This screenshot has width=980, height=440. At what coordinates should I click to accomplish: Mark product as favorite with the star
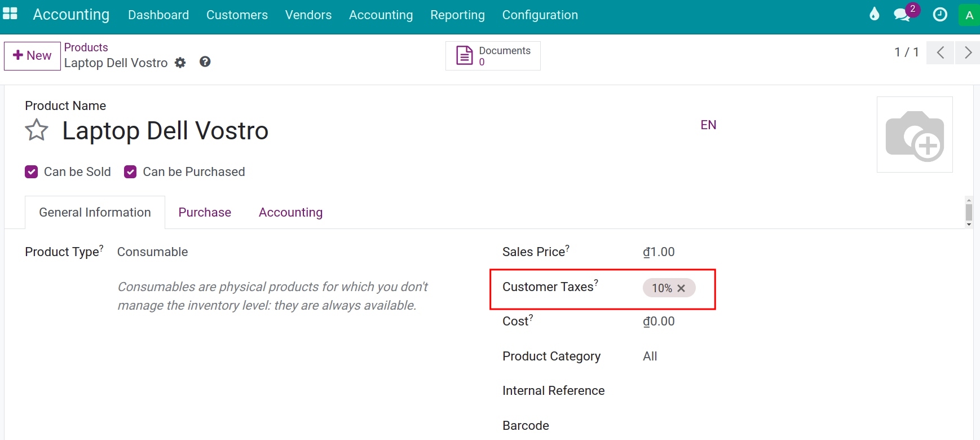pos(37,130)
